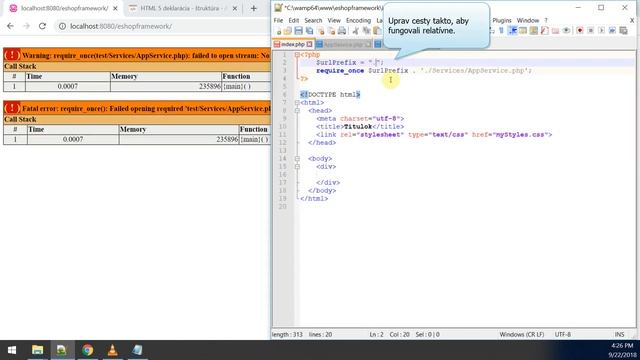
Task: Open VLC media player from the taskbar
Action: pyautogui.click(x=113, y=350)
